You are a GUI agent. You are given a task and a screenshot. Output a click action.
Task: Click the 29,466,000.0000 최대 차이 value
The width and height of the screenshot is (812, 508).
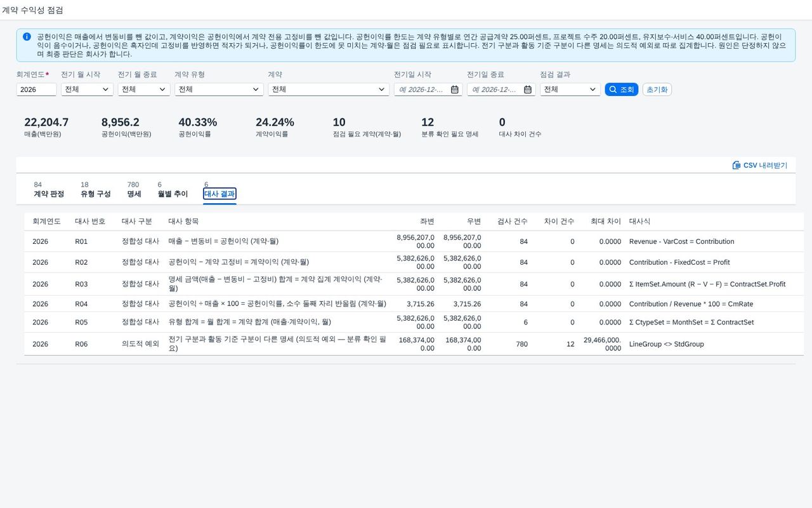(602, 344)
